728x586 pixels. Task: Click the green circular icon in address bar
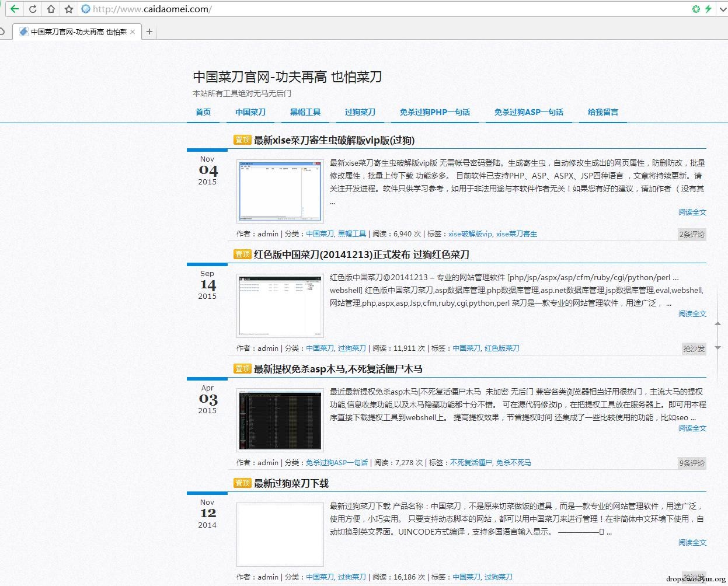(696, 9)
